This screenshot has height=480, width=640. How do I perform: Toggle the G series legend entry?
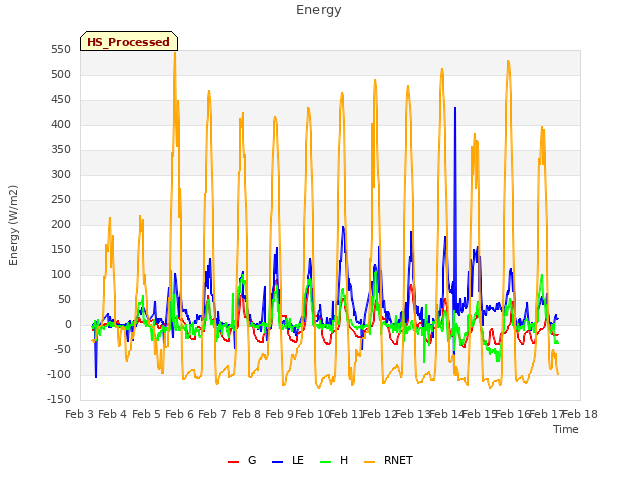coord(242,460)
